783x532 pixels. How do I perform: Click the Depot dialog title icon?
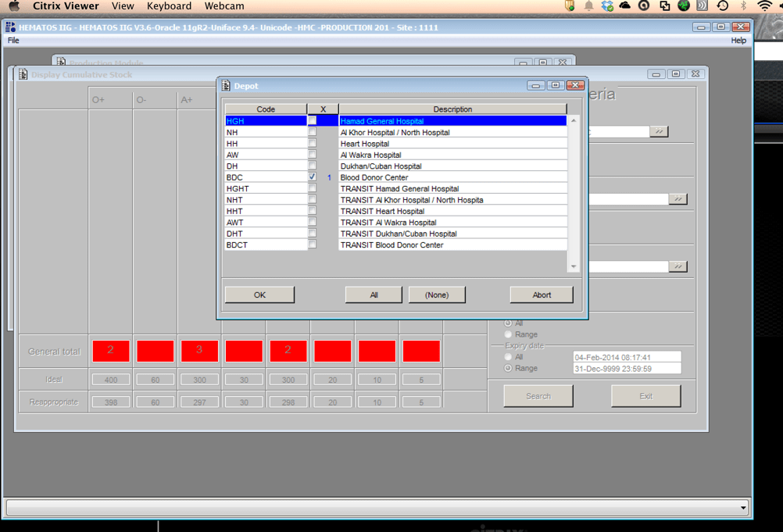pyautogui.click(x=226, y=86)
